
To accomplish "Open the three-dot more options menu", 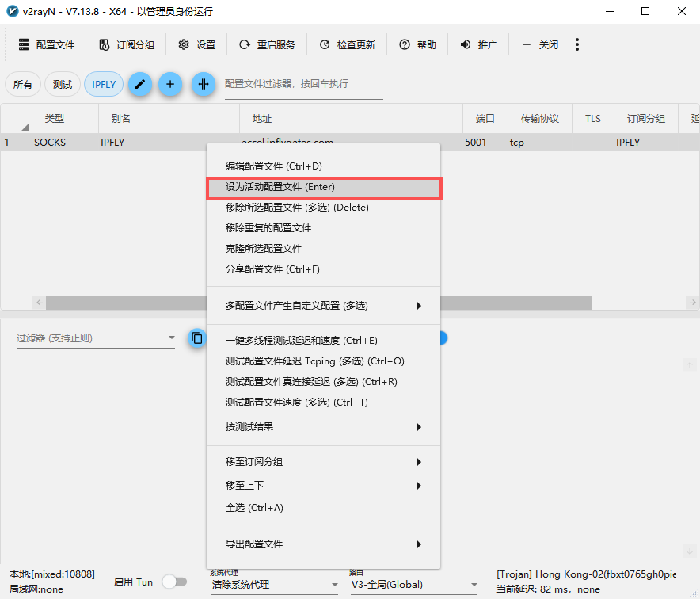I will coord(577,44).
